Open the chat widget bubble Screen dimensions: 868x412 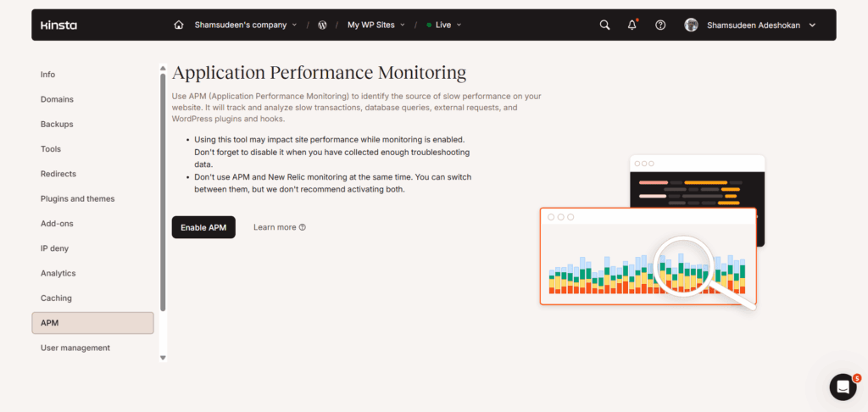pyautogui.click(x=843, y=387)
